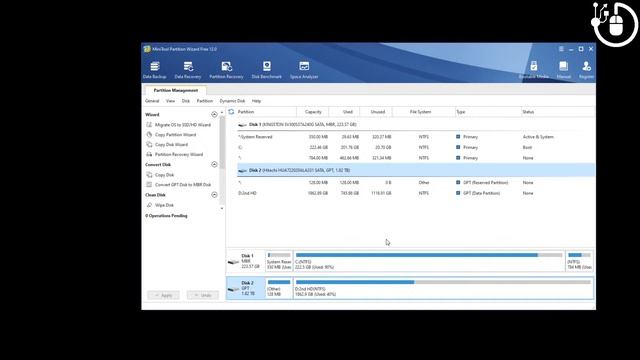The width and height of the screenshot is (640, 360).
Task: Click the refresh icon beside Partition header
Action: [231, 111]
